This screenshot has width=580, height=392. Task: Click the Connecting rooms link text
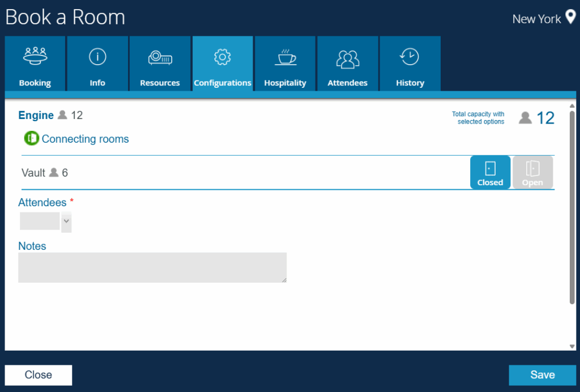(x=85, y=139)
